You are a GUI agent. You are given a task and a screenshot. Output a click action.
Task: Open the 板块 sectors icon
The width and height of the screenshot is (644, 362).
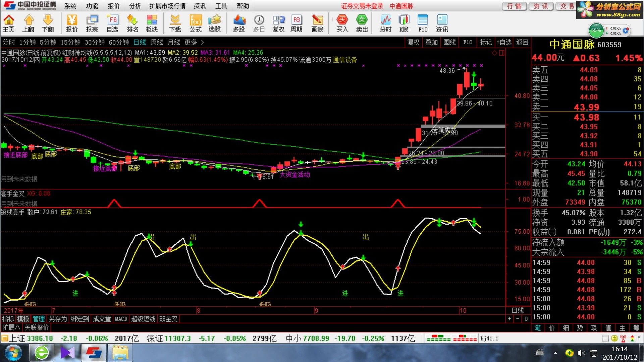[152, 23]
